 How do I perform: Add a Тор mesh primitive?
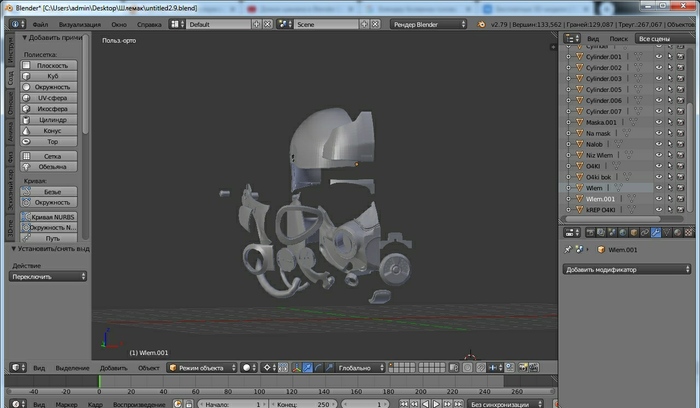click(x=52, y=141)
